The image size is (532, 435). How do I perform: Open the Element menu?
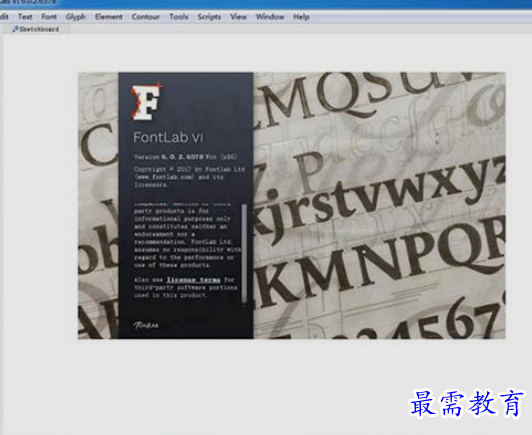tap(109, 17)
